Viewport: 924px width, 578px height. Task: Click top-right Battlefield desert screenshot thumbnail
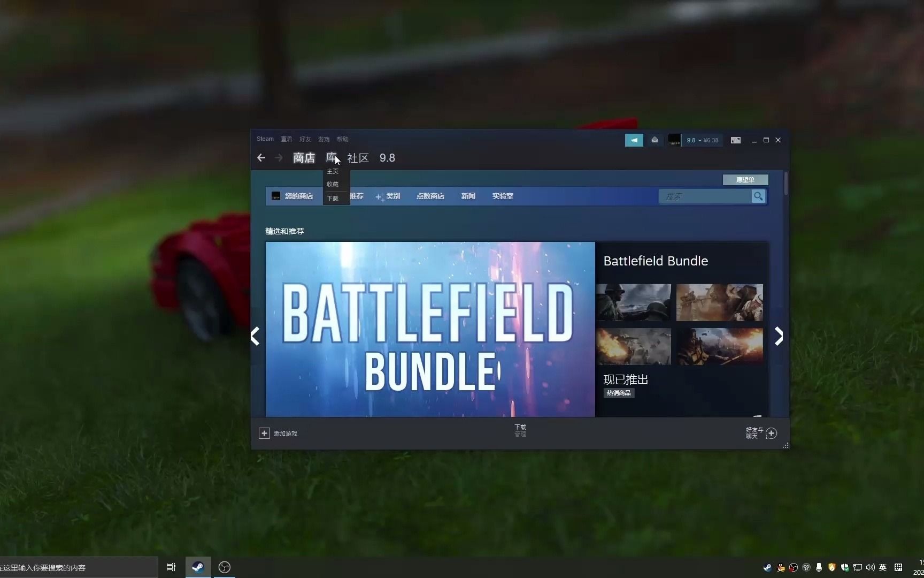[x=720, y=302]
